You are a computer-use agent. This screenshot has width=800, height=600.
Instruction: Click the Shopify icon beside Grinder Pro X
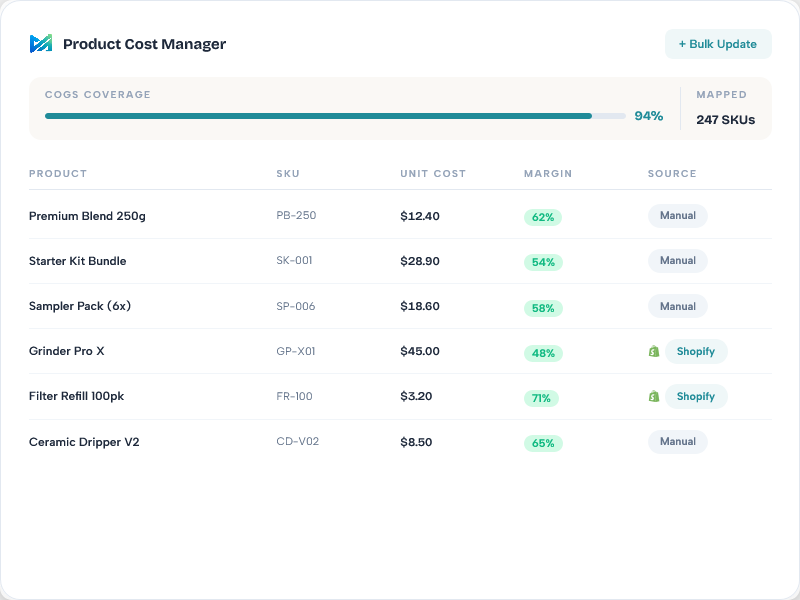[x=654, y=352]
